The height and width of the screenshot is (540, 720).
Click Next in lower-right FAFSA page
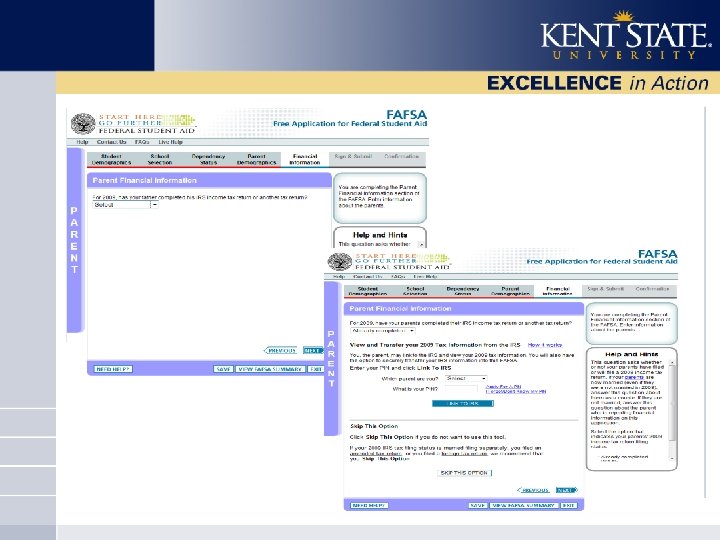coord(566,490)
